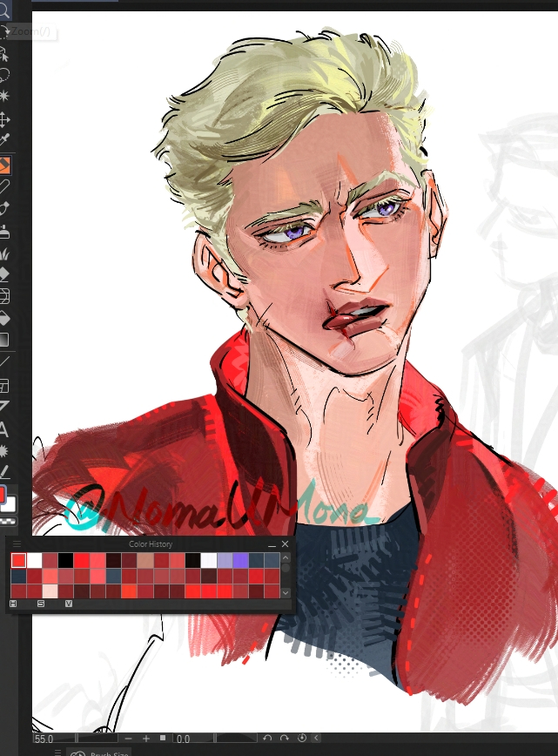Select the Zoom magnifier tool

(5, 12)
